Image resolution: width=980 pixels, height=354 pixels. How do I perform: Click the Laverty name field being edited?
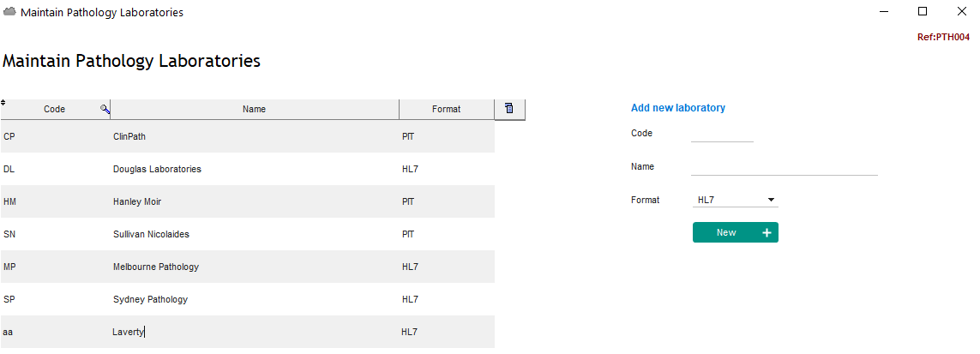pyautogui.click(x=254, y=333)
